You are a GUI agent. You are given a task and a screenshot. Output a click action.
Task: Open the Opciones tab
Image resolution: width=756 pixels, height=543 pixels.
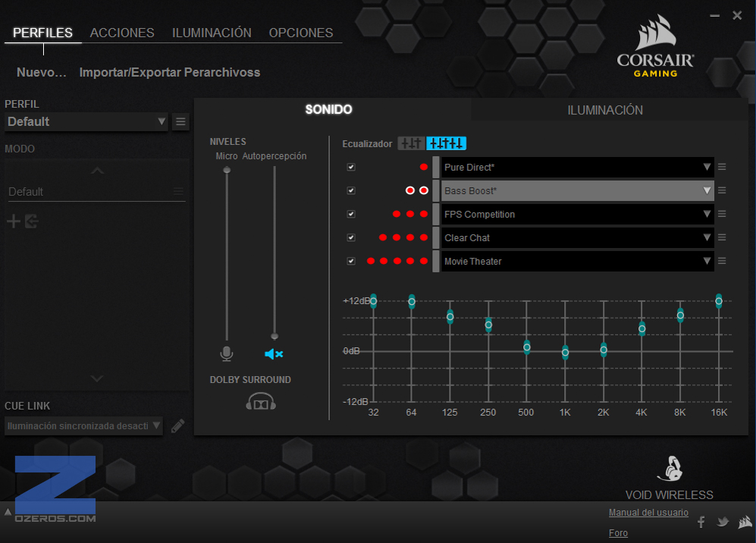[301, 33]
